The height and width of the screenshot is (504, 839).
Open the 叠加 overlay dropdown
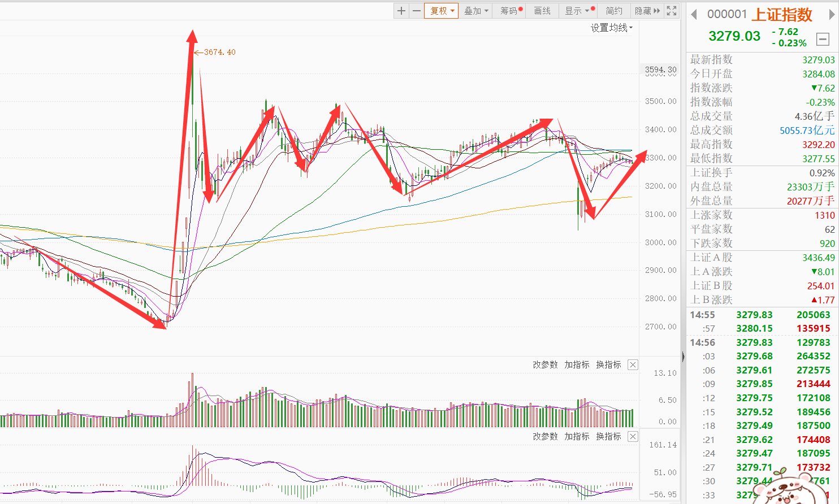pos(475,11)
